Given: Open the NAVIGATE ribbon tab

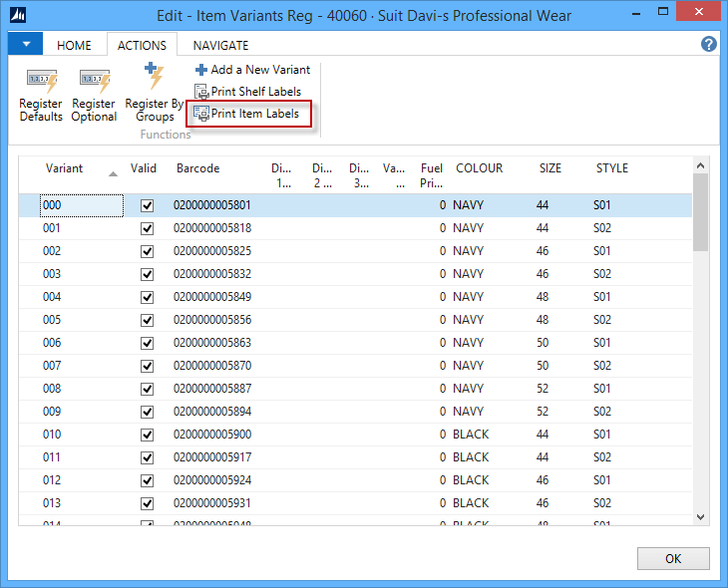Looking at the screenshot, I should coord(220,45).
